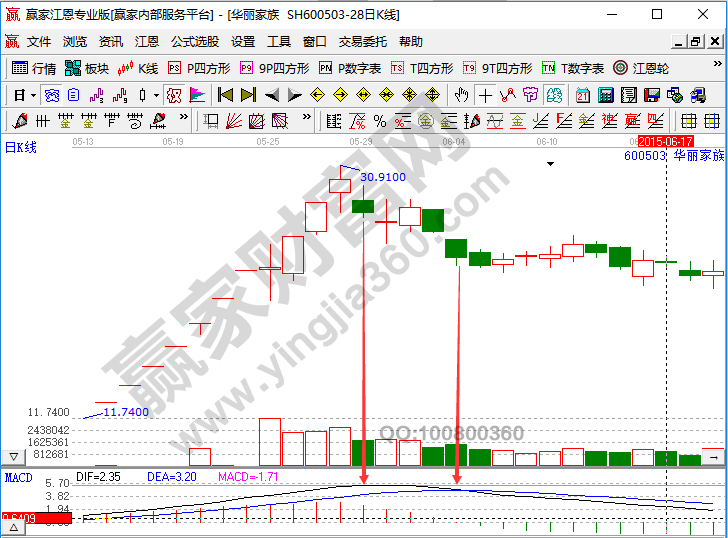The width and height of the screenshot is (728, 538).
Task: Open the 公式选股 menu
Action: pos(195,42)
